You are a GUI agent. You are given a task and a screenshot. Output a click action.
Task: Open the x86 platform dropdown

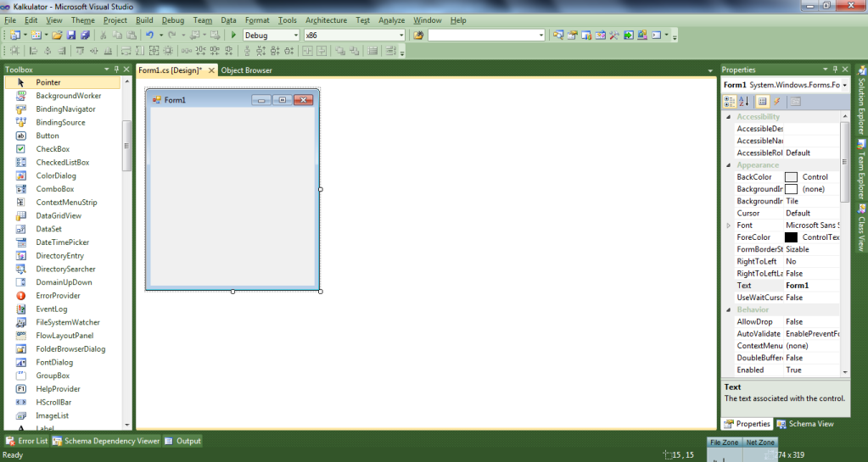coord(401,35)
